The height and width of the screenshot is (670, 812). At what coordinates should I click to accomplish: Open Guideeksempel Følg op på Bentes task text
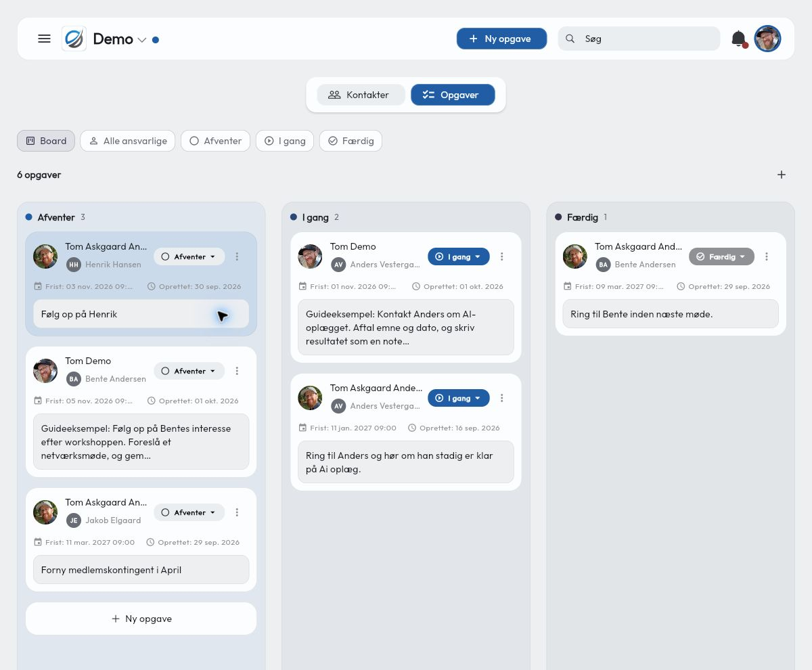click(141, 442)
